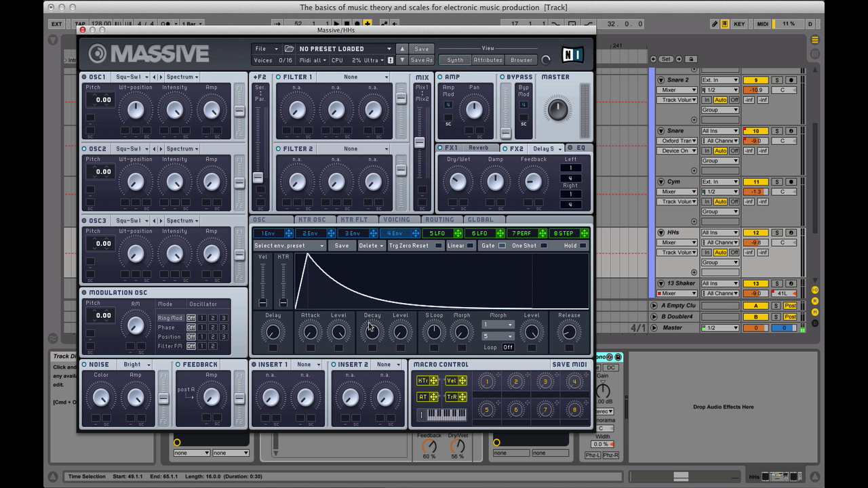Toggle the Gate checkbox
Image resolution: width=868 pixels, height=488 pixels.
(502, 246)
